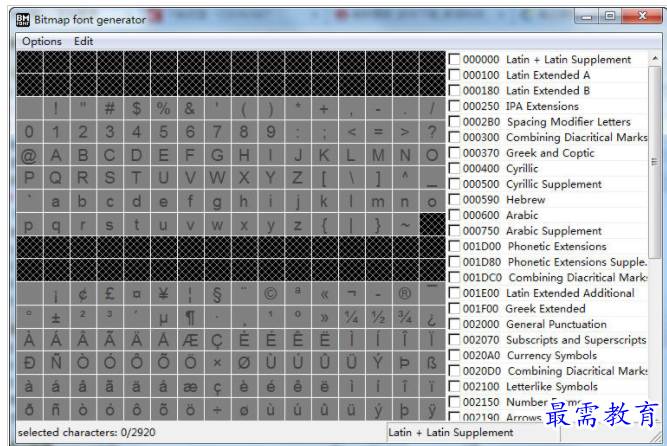The width and height of the screenshot is (667, 446).
Task: Select the Subscripts and Superscripts row
Action: [547, 340]
